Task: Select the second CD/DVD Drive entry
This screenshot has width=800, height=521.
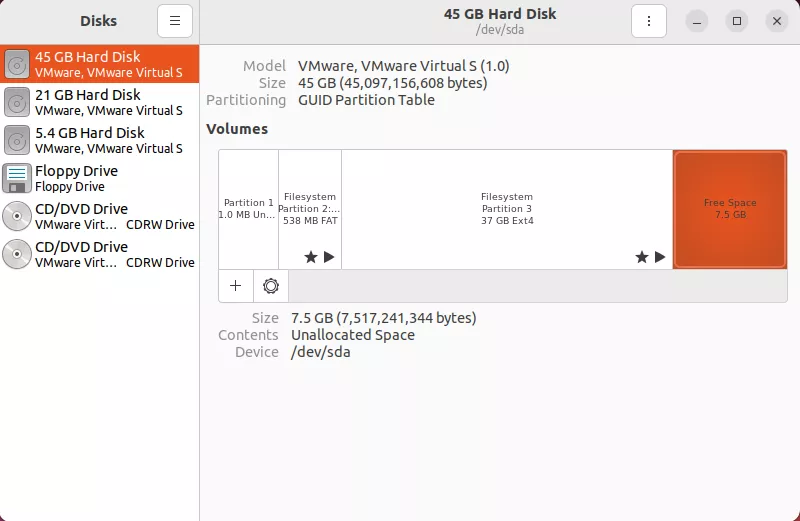Action: click(x=99, y=254)
